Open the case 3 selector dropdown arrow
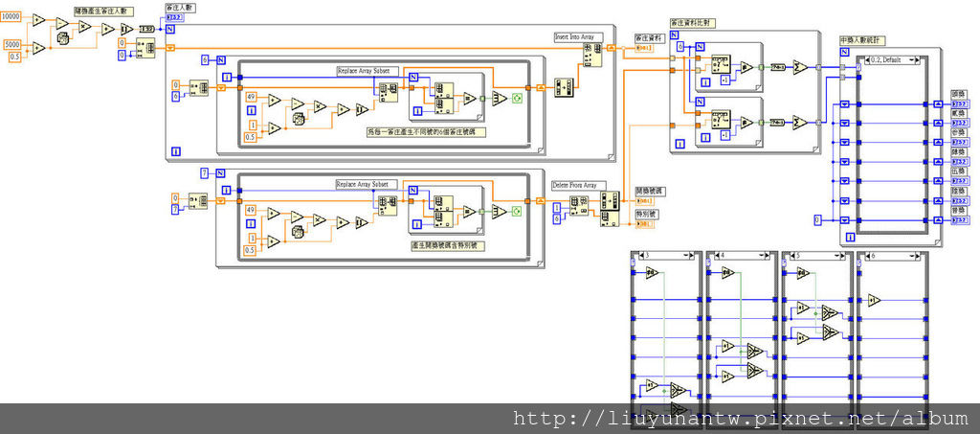 tap(685, 255)
